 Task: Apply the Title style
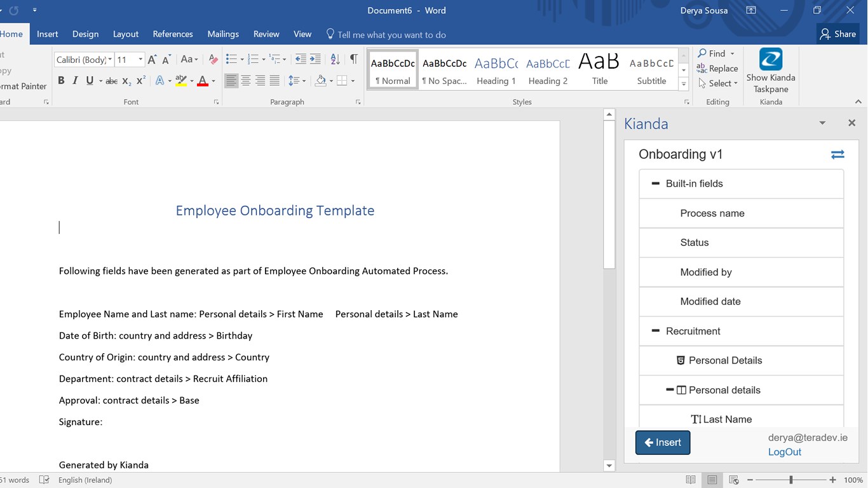click(x=599, y=69)
